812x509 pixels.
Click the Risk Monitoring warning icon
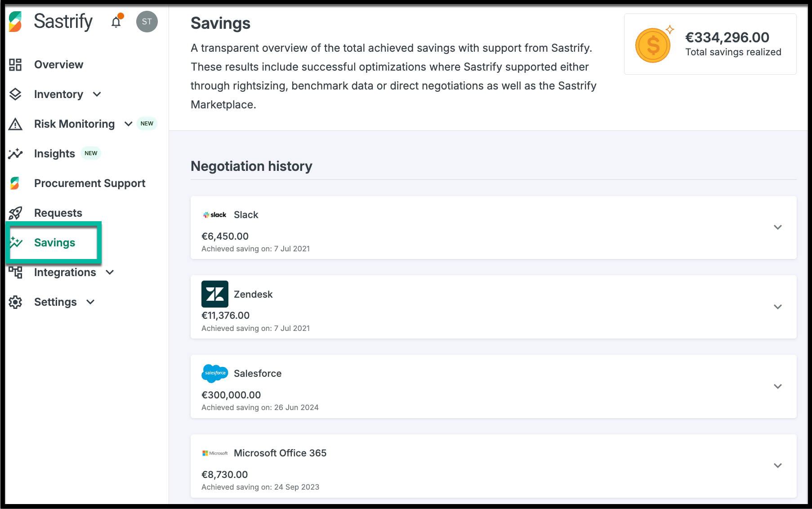15,124
